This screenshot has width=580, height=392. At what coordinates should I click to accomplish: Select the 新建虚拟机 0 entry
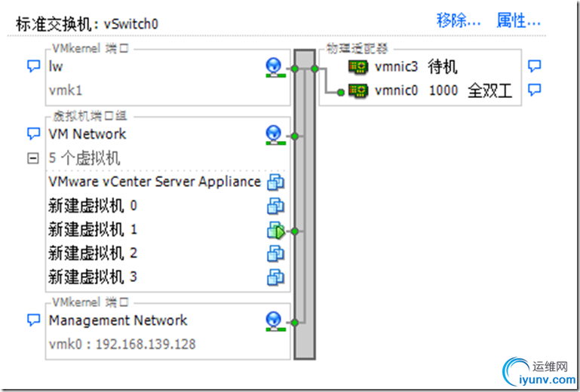tap(93, 206)
